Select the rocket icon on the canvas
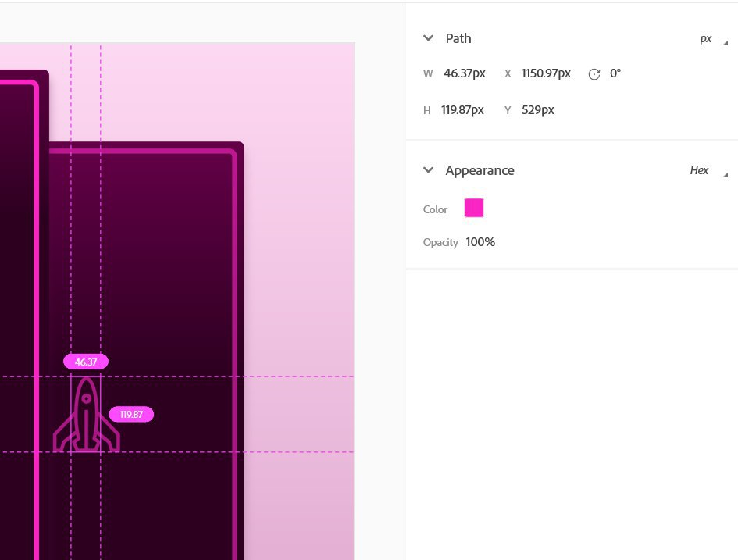Viewport: 738px width, 560px height. pyautogui.click(x=86, y=415)
